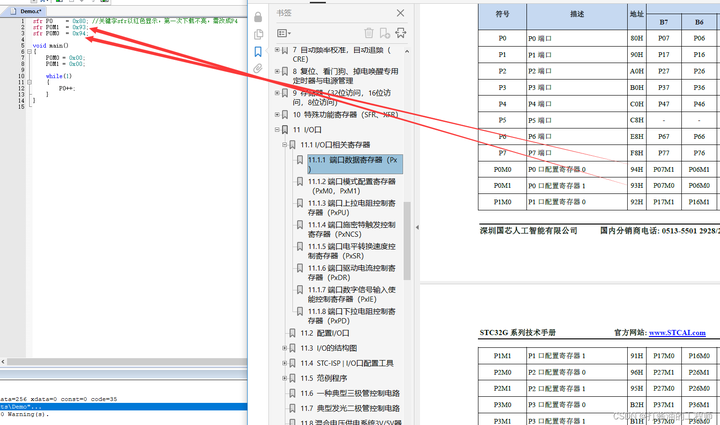Click the P3M0 row symbol cell
This screenshot has width=720, height=425.
502,405
